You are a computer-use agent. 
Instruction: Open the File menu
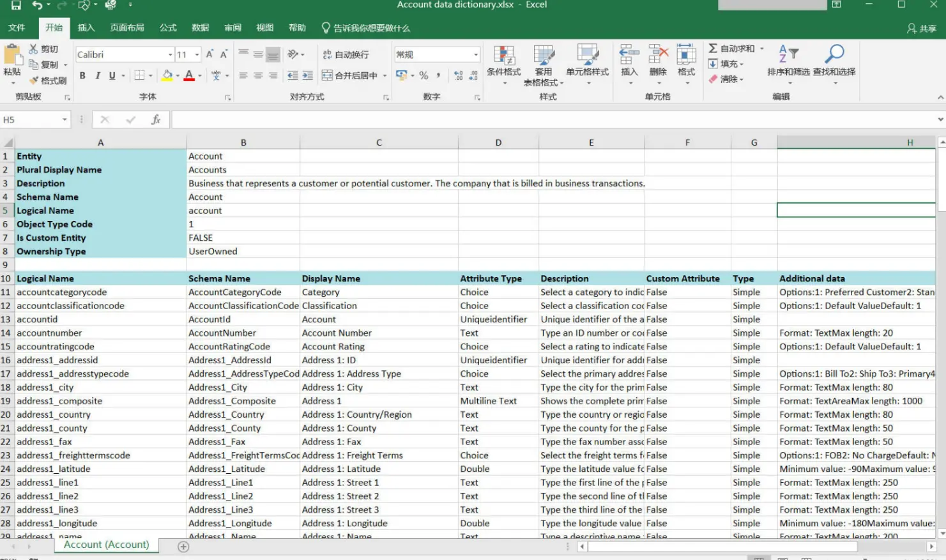[17, 28]
